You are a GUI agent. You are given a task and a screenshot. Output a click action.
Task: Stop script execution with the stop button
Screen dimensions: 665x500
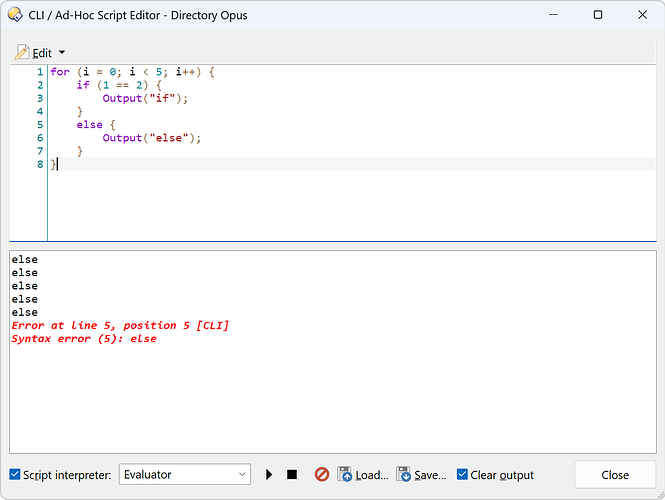click(292, 475)
